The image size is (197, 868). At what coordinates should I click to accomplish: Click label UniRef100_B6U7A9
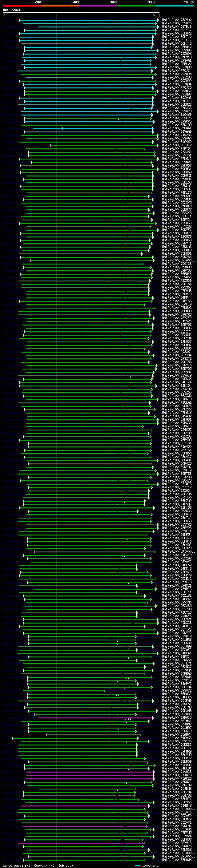point(177,501)
